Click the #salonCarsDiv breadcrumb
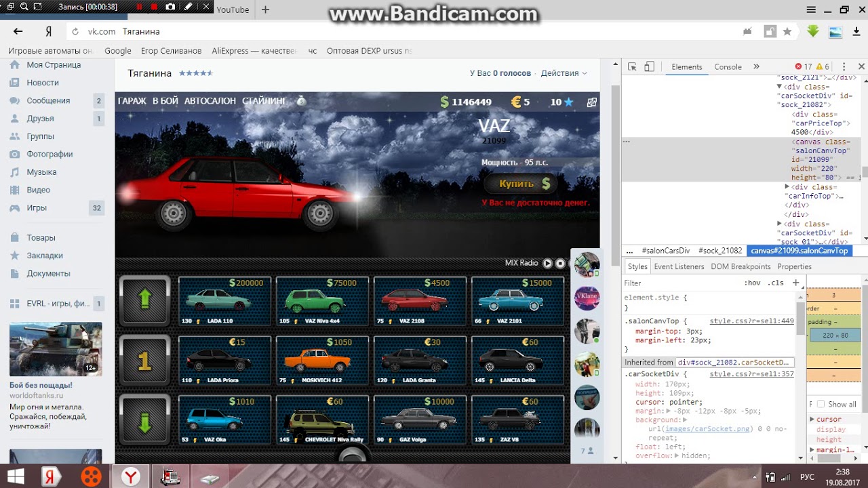Screen dimensions: 868x488 pos(665,250)
